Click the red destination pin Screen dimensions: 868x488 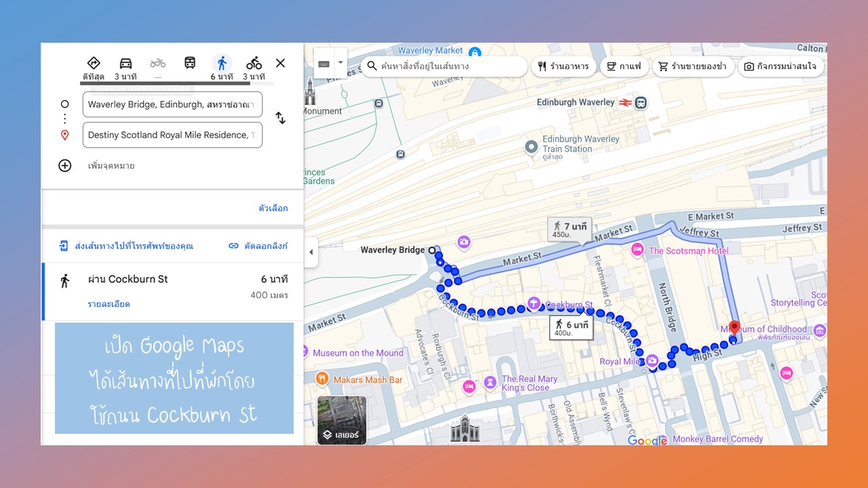pyautogui.click(x=734, y=327)
